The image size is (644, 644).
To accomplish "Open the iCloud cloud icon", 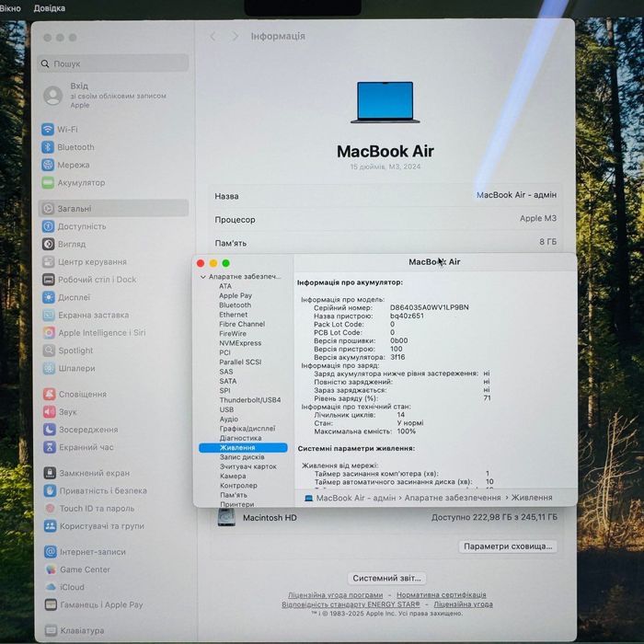I will pyautogui.click(x=51, y=587).
